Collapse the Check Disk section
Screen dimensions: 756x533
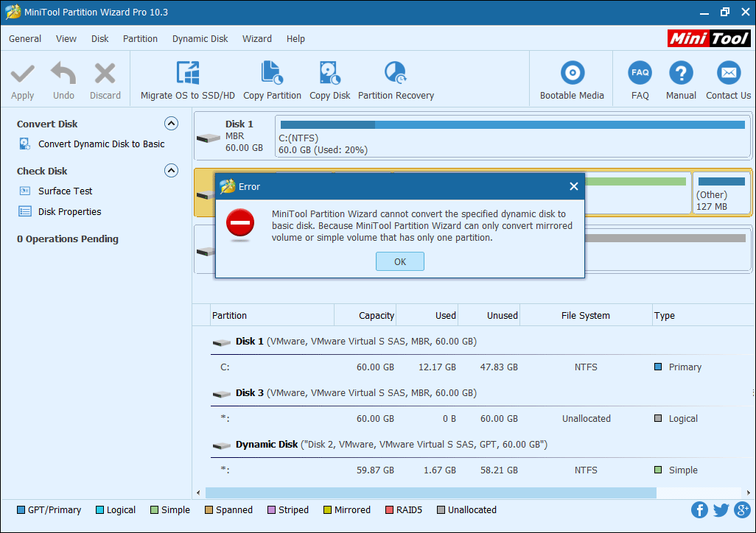pyautogui.click(x=171, y=171)
